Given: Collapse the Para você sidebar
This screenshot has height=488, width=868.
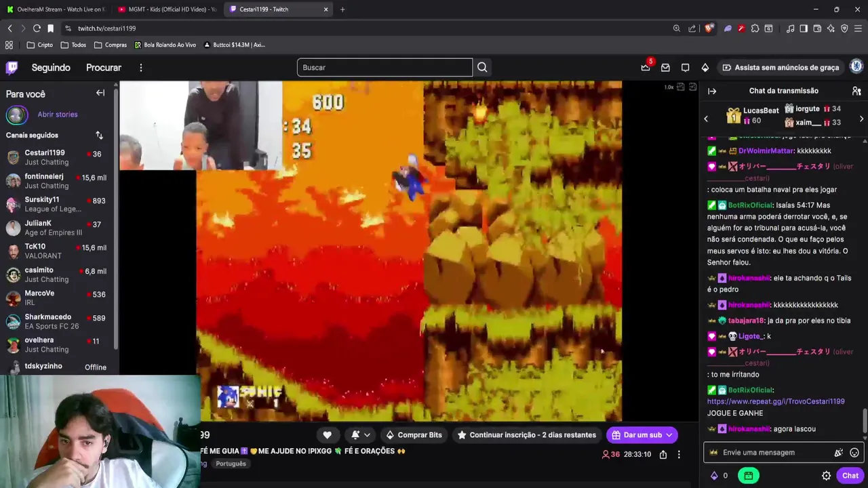Looking at the screenshot, I should tap(100, 93).
